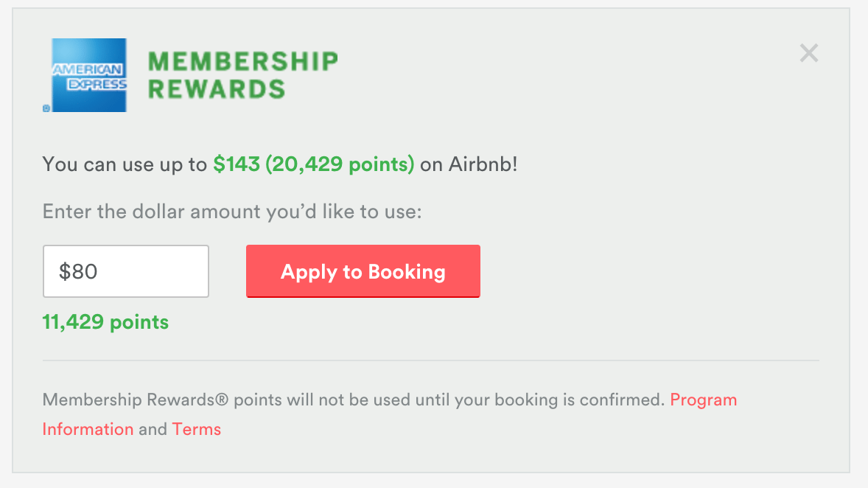Click the green "11,429 points" label

point(105,322)
